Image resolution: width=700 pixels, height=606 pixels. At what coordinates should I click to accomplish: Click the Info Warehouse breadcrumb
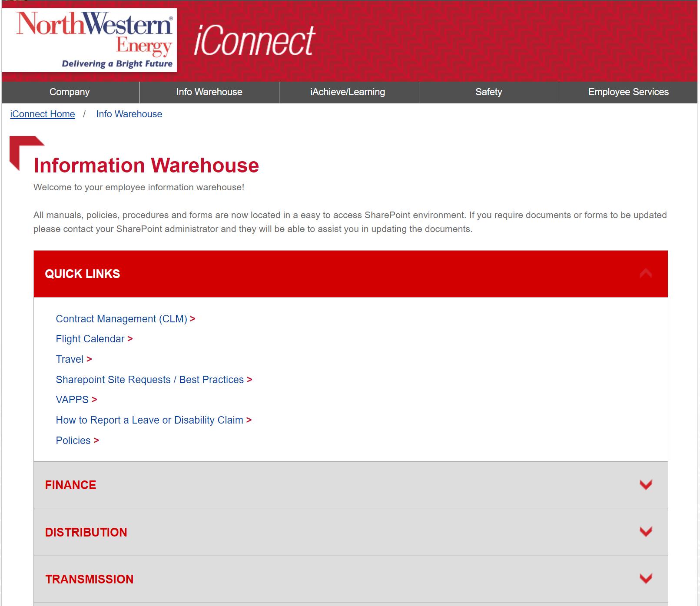click(129, 114)
